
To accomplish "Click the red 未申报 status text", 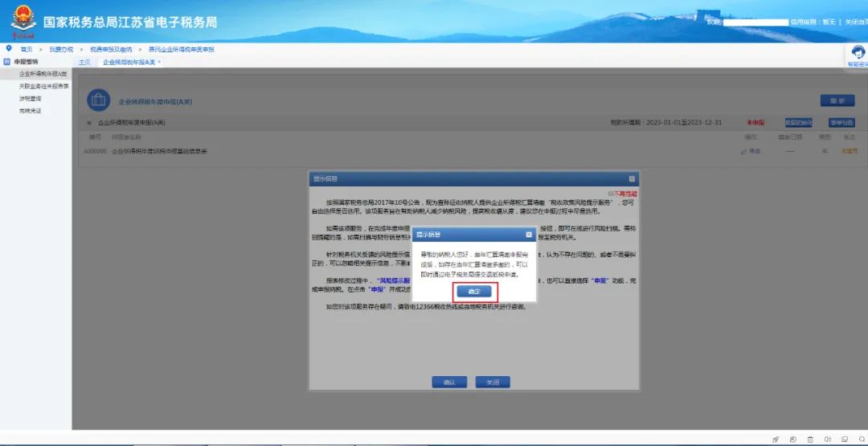I will pyautogui.click(x=755, y=123).
